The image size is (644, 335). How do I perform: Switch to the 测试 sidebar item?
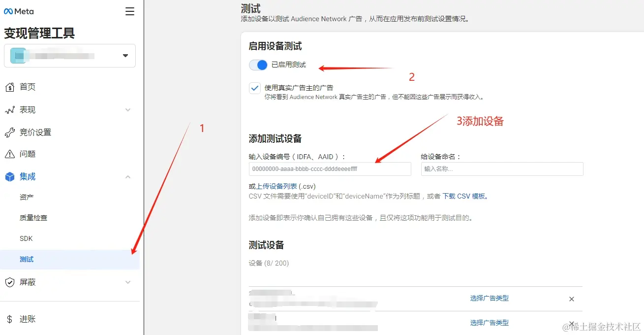27,259
